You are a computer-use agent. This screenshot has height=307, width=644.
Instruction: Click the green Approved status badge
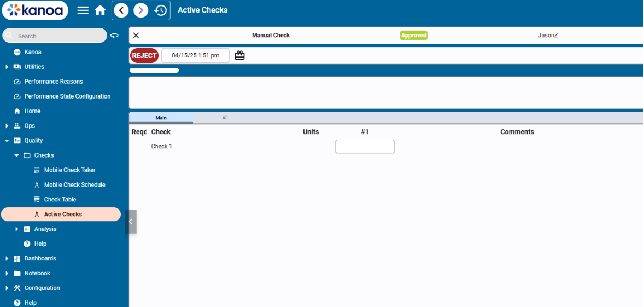click(x=414, y=36)
